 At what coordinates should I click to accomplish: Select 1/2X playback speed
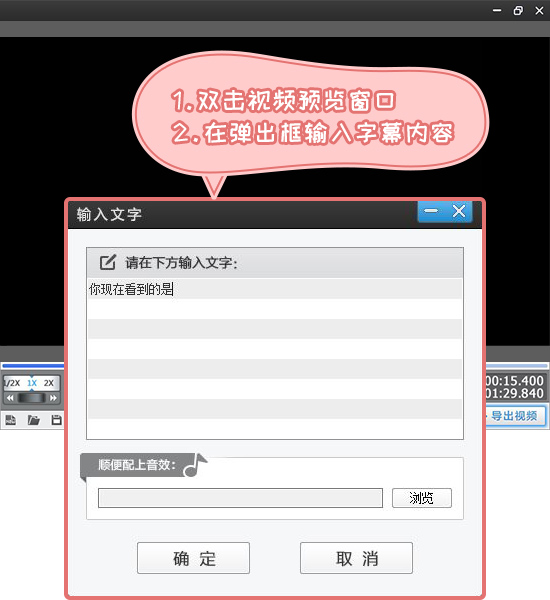(x=13, y=383)
